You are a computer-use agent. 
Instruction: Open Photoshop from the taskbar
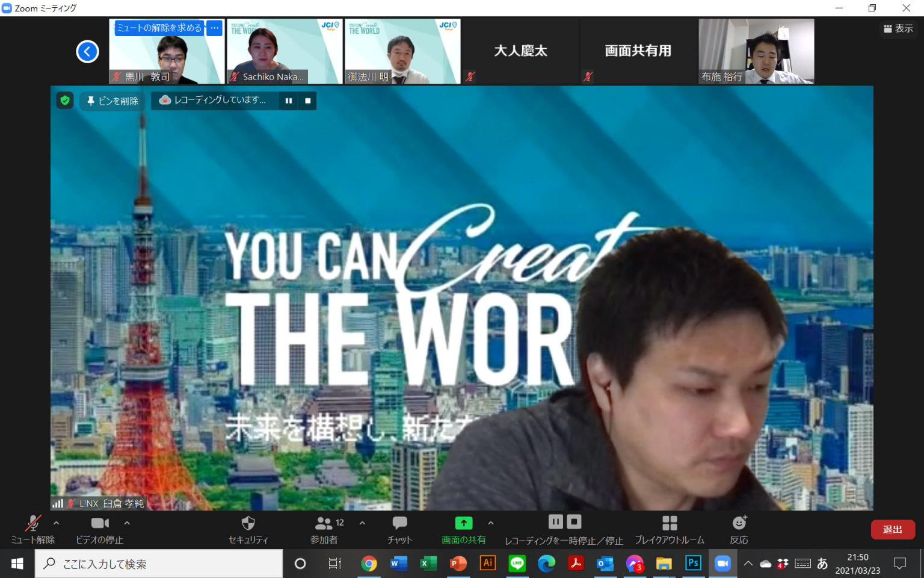point(693,564)
